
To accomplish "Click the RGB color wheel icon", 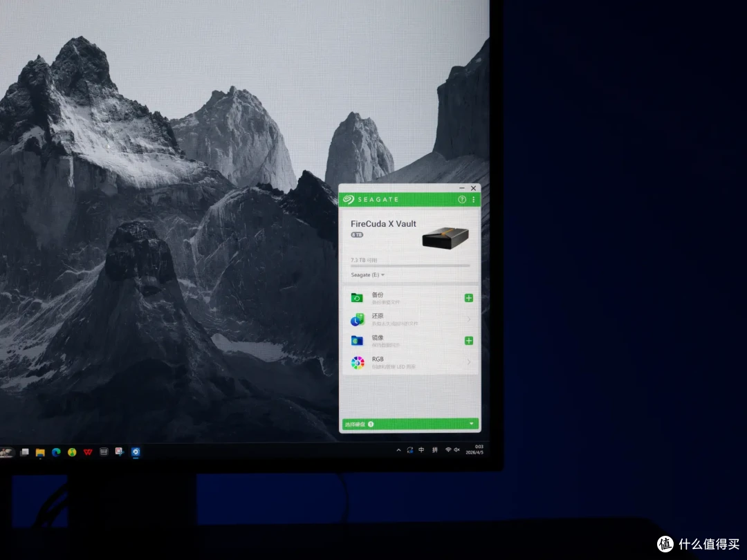I will [x=358, y=362].
